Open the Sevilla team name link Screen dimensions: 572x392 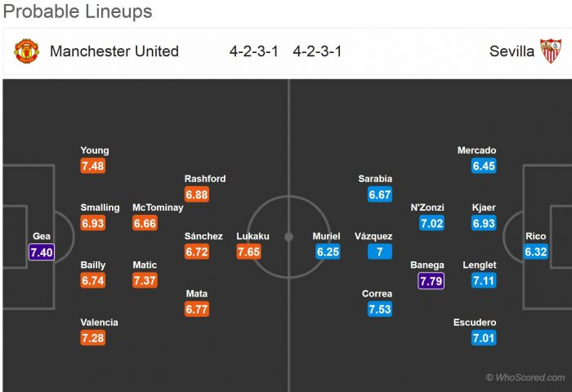(x=512, y=51)
